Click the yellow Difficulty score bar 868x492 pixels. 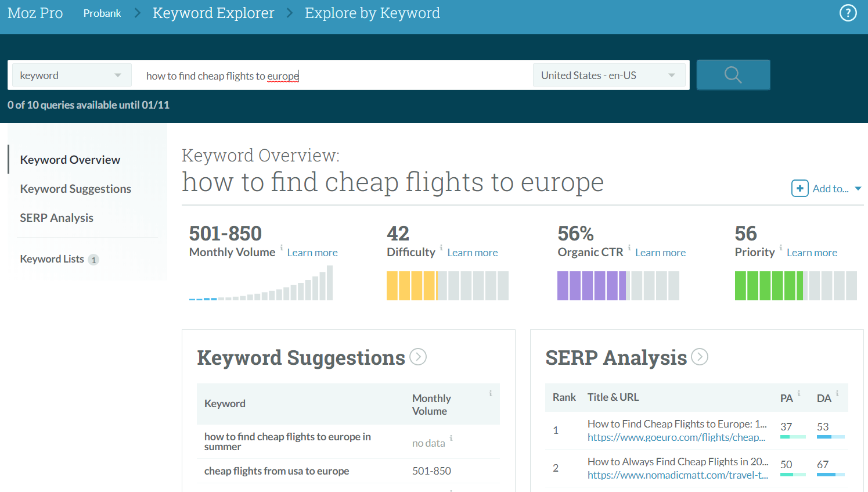click(x=448, y=286)
